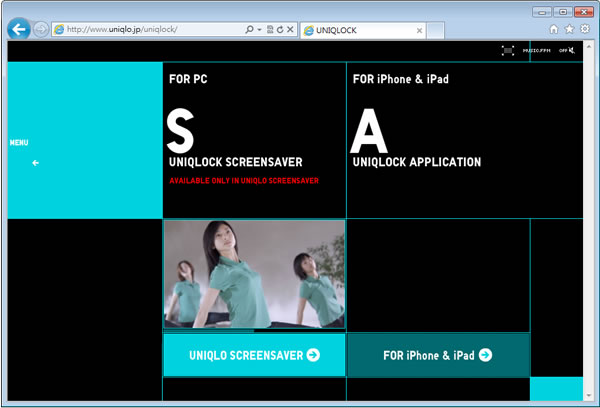Click the FOR iPhone & iPad heading
Image resolution: width=600 pixels, height=408 pixels.
pyautogui.click(x=401, y=79)
